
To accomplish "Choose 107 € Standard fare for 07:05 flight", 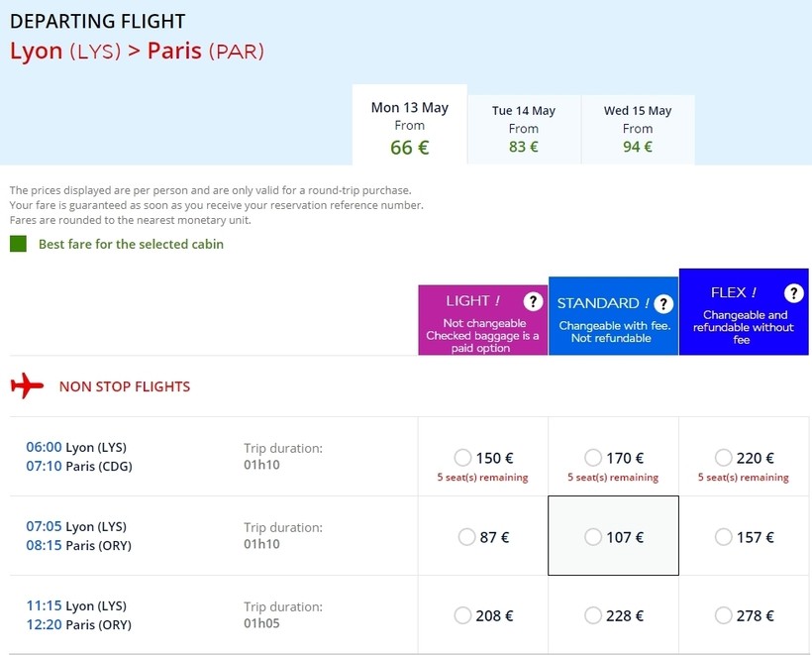I will [593, 537].
